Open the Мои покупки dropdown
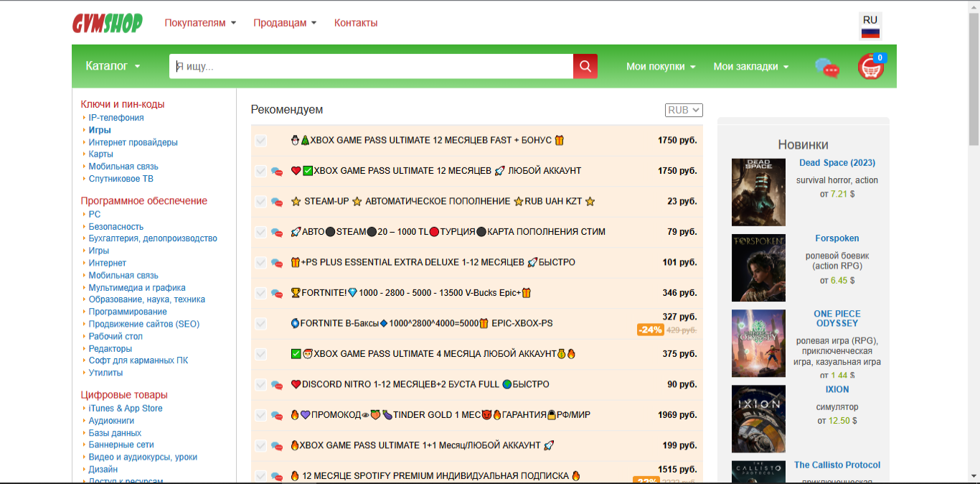The height and width of the screenshot is (484, 980). [661, 66]
